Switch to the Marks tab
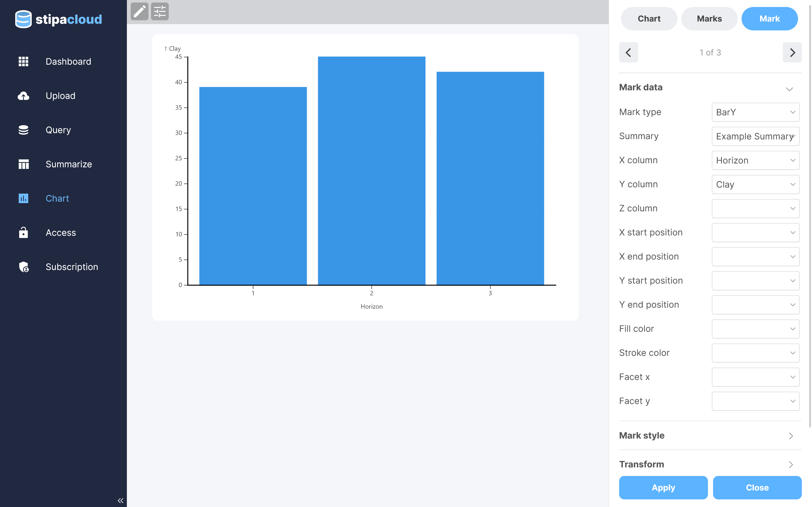The image size is (812, 507). (x=709, y=19)
